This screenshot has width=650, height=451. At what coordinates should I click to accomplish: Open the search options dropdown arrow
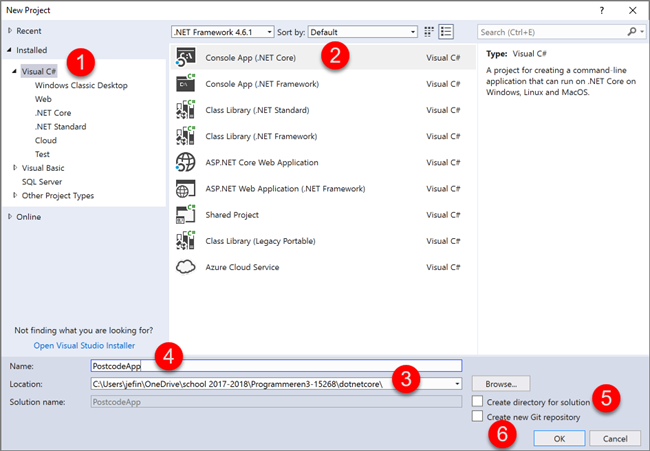click(x=642, y=32)
